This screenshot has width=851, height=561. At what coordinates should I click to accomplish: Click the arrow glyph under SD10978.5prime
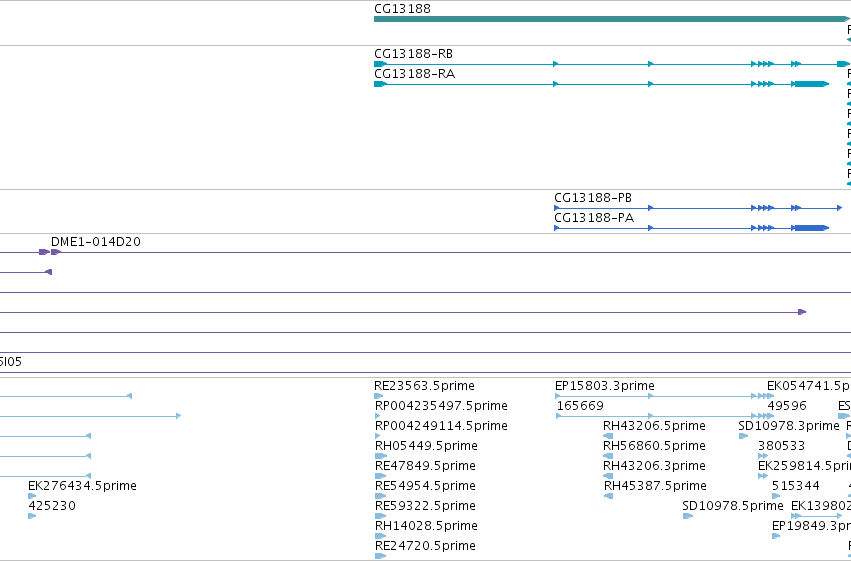click(x=688, y=516)
